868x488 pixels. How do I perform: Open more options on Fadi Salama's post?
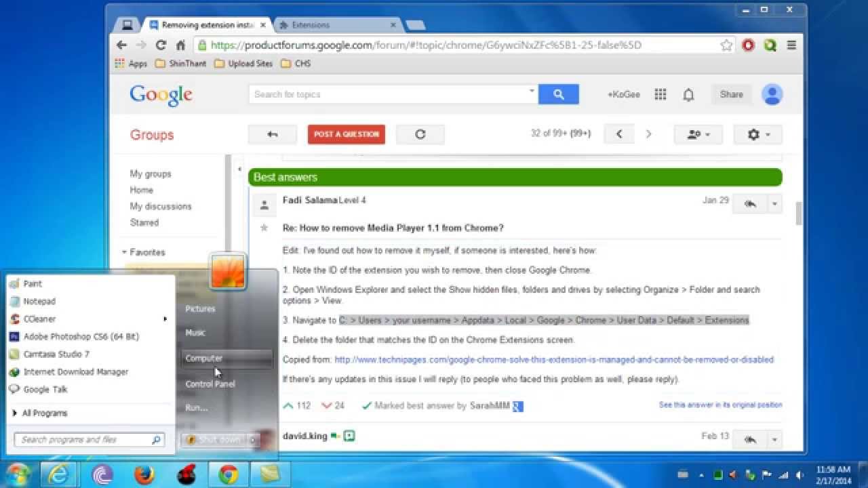[x=775, y=203]
